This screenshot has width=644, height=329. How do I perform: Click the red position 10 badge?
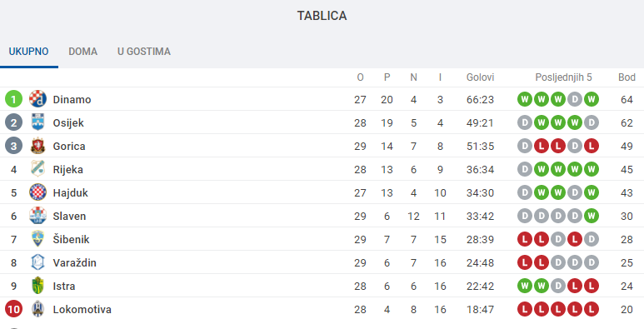click(13, 309)
